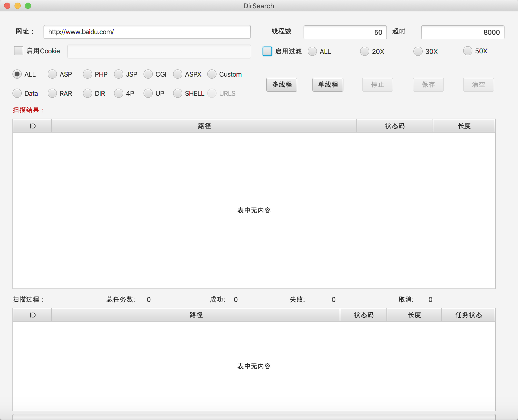This screenshot has width=518, height=420.
Task: Choose the Custom dictionary option
Action: tap(212, 74)
